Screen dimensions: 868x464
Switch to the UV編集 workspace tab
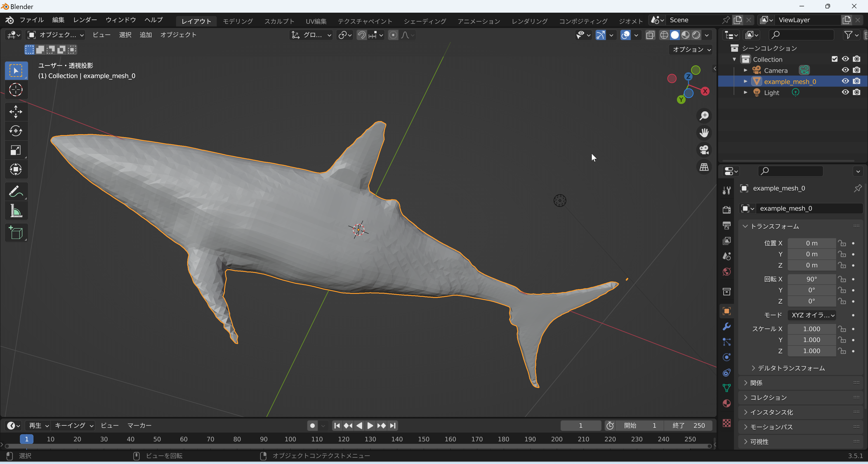tap(316, 21)
